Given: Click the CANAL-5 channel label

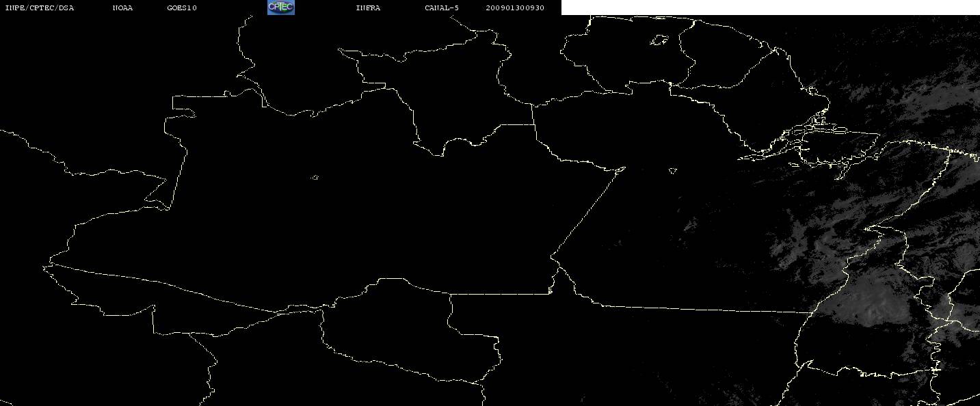Looking at the screenshot, I should point(442,8).
